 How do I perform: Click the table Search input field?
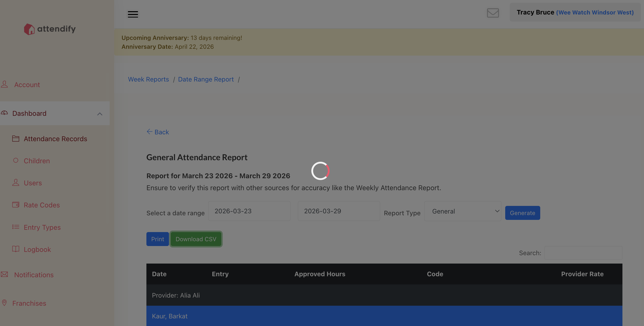click(583, 253)
